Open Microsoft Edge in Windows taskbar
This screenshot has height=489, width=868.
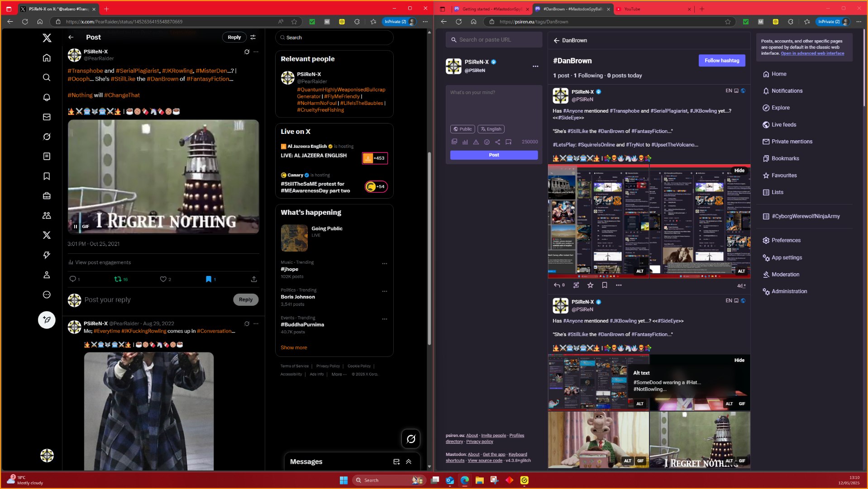coord(465,480)
